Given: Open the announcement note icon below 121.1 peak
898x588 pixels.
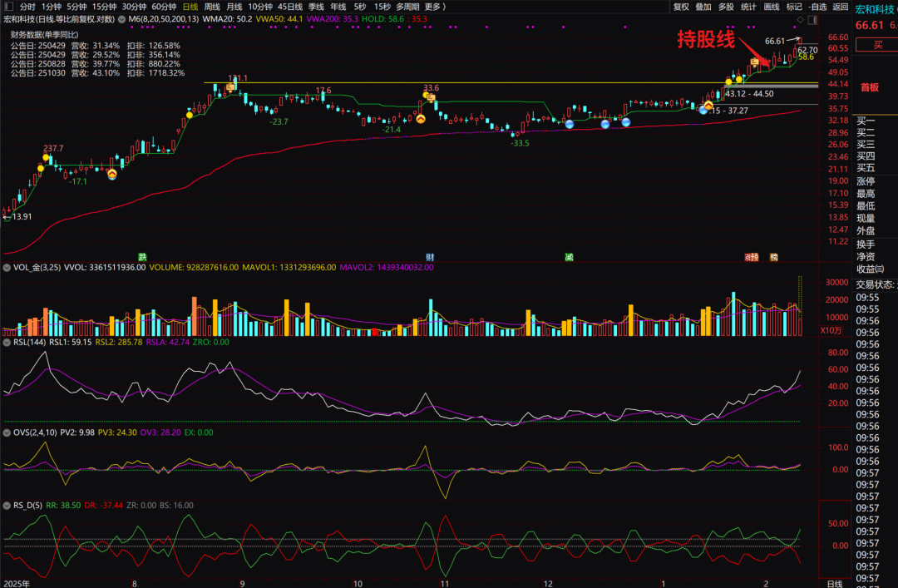Looking at the screenshot, I should point(230,87).
